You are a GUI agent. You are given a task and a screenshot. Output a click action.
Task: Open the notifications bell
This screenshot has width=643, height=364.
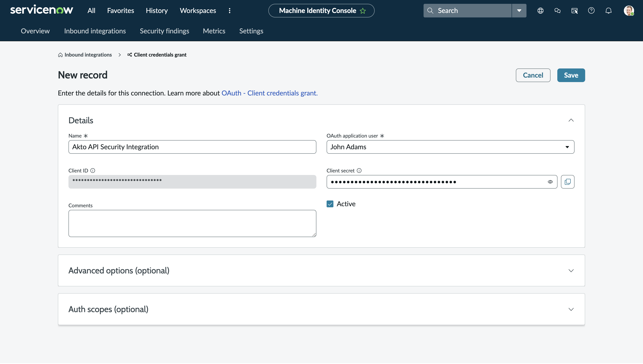click(608, 10)
